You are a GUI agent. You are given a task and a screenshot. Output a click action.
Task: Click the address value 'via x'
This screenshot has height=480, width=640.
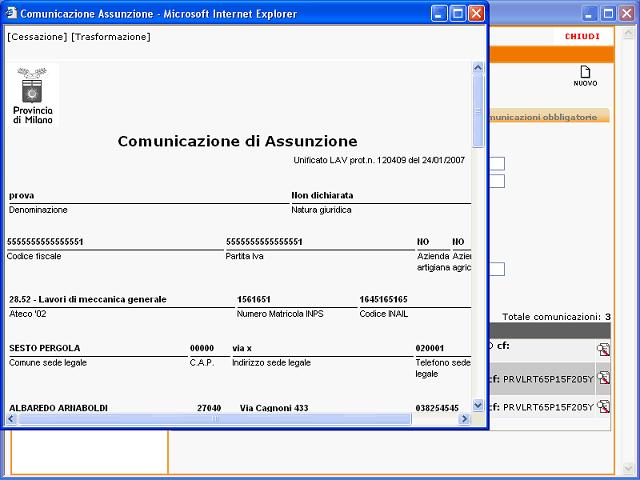point(242,348)
